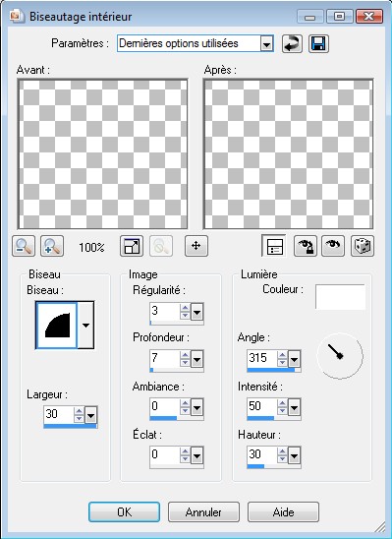Viewport: 392px width, 539px height.
Task: Click the Ambiance spinner arrows
Action: coord(185,407)
